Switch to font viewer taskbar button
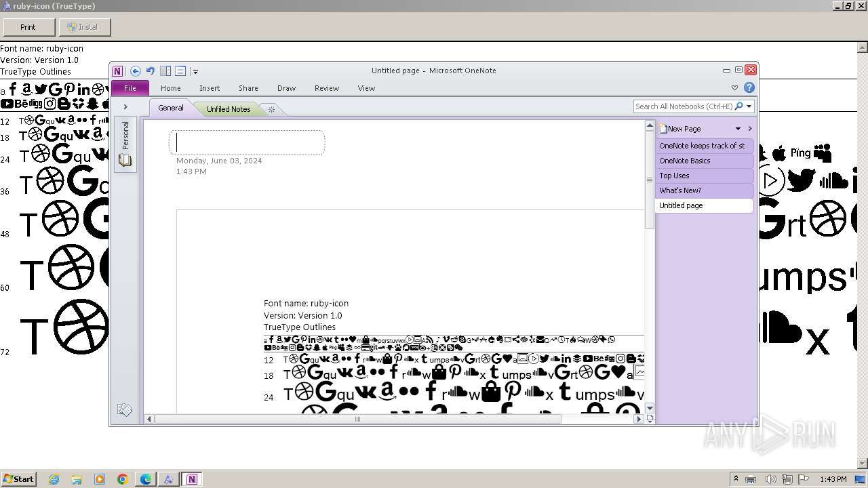This screenshot has height=488, width=868. point(168,479)
